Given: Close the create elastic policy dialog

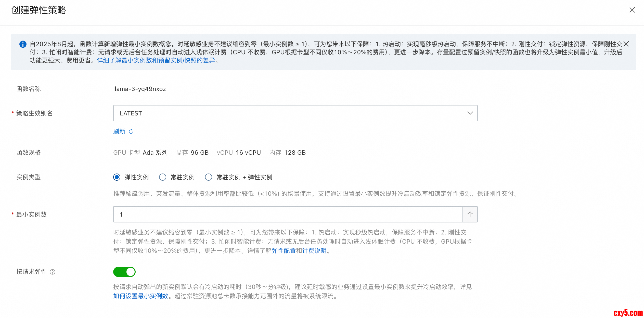Looking at the screenshot, I should [x=632, y=10].
